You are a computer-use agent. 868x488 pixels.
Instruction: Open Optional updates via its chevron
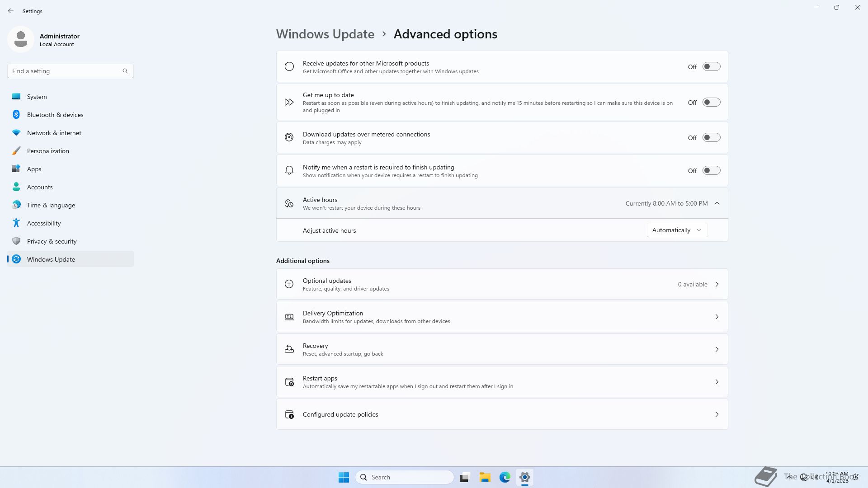click(717, 284)
